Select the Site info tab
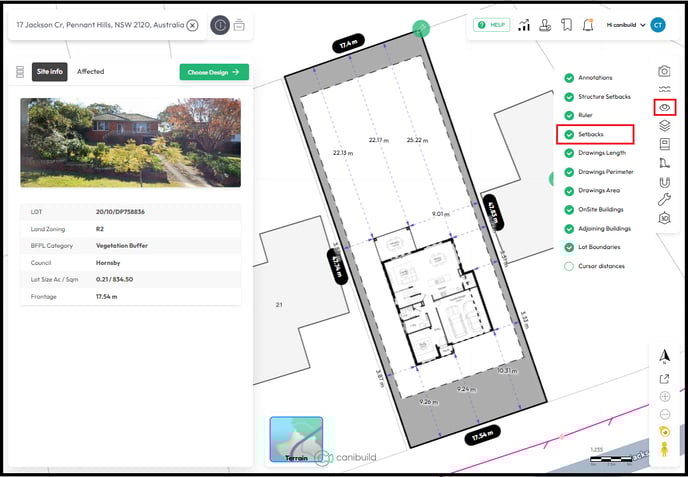Screen dimensions: 688x477 [x=50, y=72]
